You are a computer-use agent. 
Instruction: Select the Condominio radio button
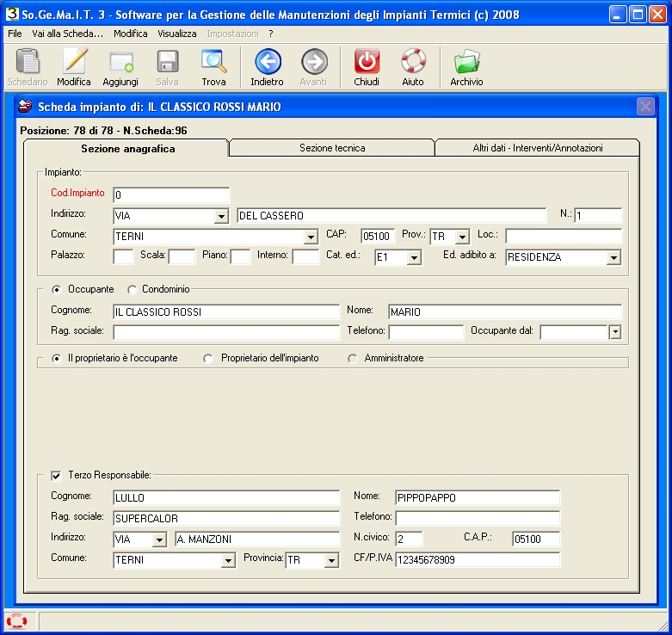tap(132, 290)
